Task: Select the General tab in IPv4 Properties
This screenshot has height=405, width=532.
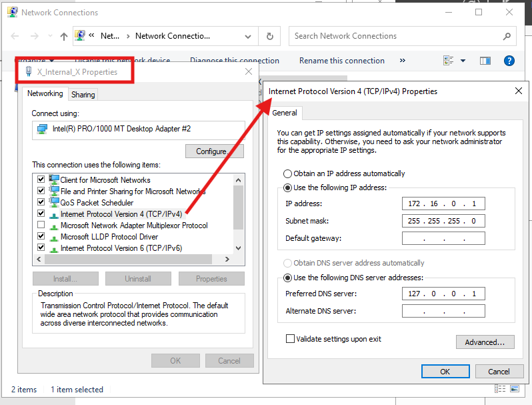Action: [284, 113]
